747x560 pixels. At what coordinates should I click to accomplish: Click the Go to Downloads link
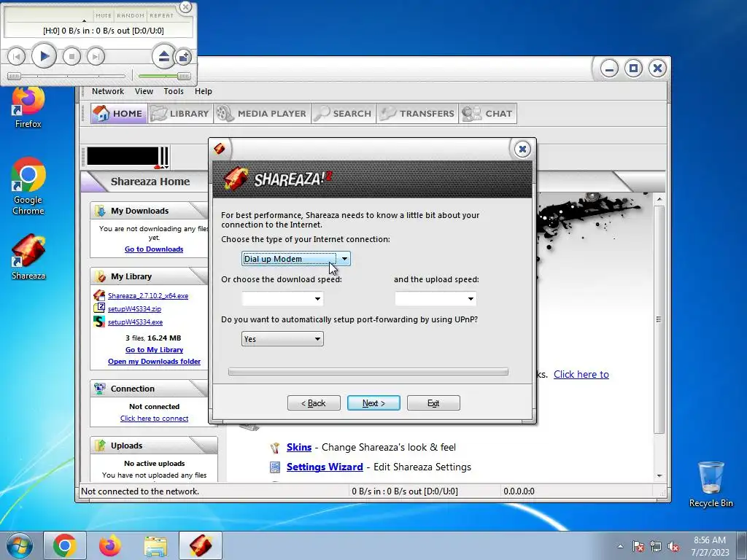point(154,249)
